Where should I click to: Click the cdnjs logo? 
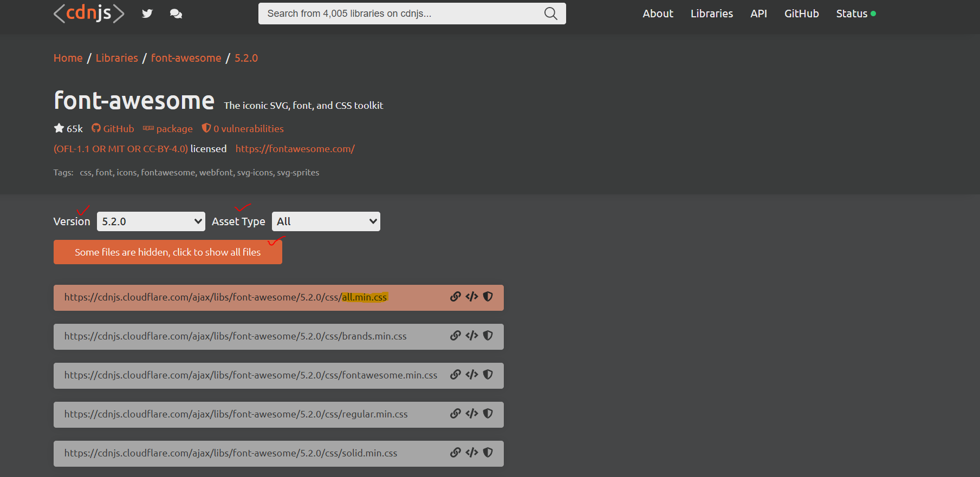coord(89,14)
